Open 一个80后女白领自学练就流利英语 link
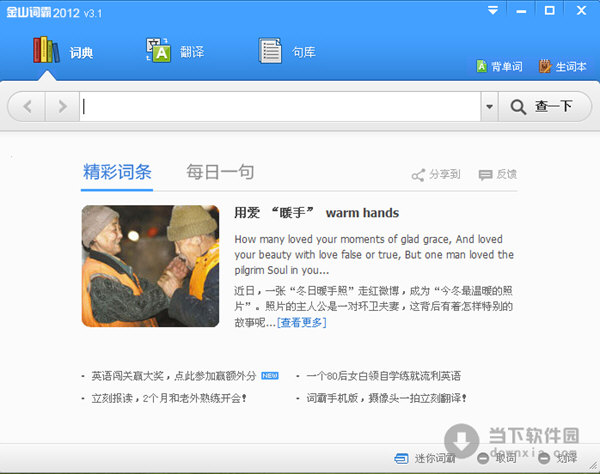600x474 pixels. pyautogui.click(x=383, y=376)
